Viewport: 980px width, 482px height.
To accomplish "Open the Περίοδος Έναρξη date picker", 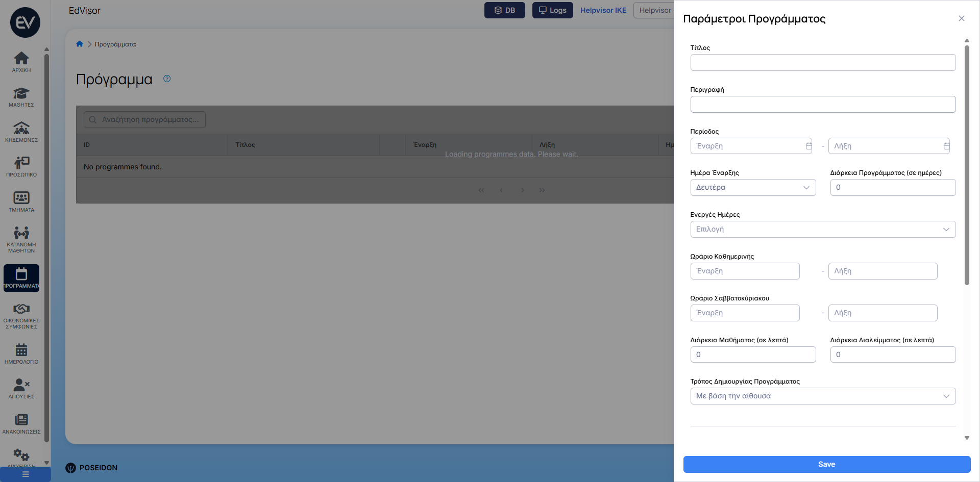I will 751,146.
